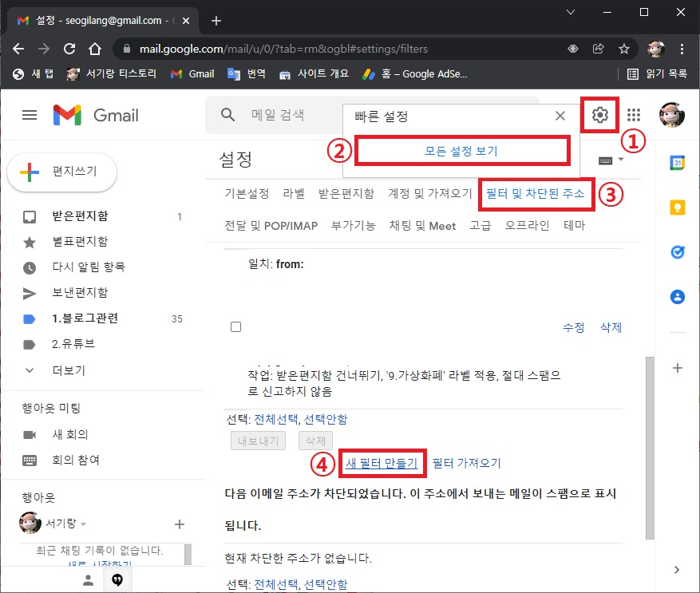The width and height of the screenshot is (700, 593).
Task: Select the 필터 및 차단된 주소 tab
Action: tap(536, 193)
